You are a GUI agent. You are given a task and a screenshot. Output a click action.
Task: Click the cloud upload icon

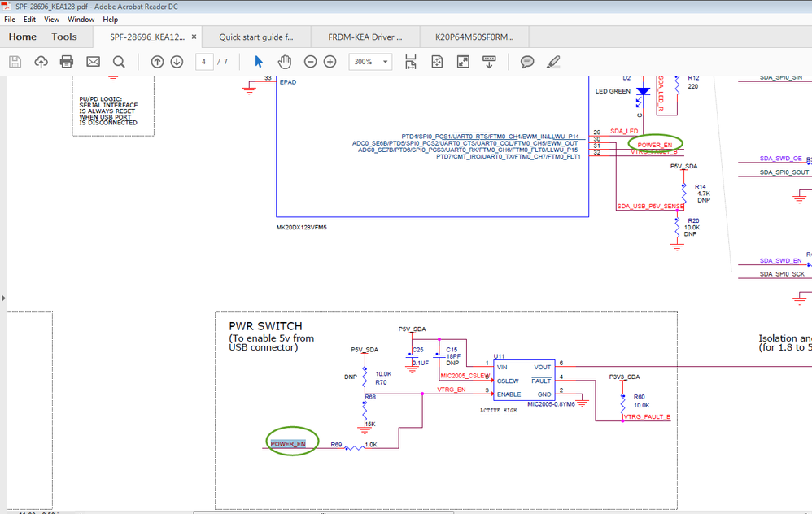[x=41, y=62]
